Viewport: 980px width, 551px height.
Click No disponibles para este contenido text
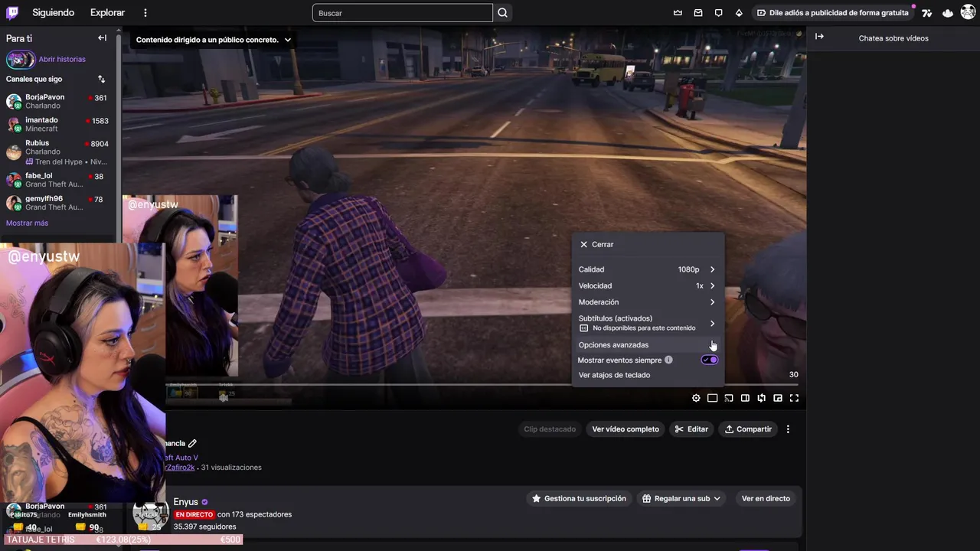(x=644, y=328)
